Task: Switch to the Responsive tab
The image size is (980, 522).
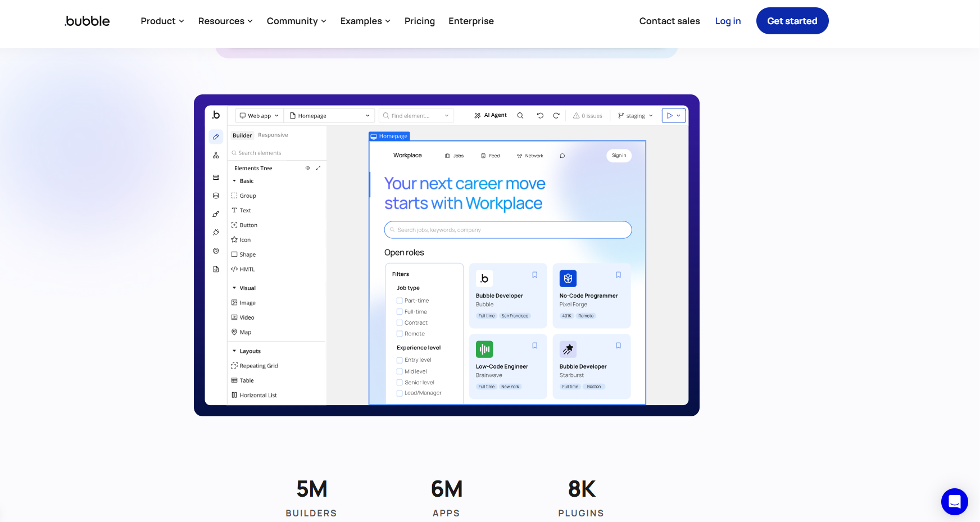Action: point(273,135)
